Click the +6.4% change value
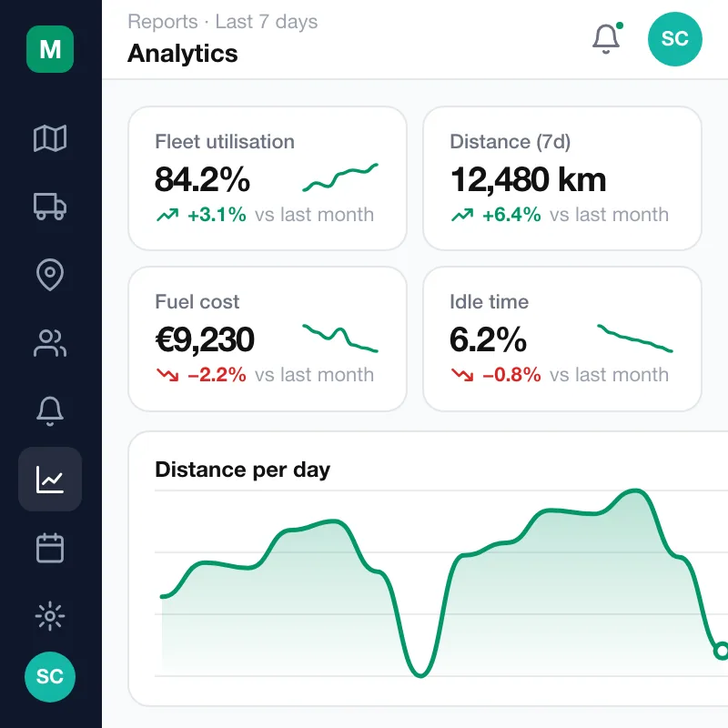728x728 pixels. point(511,215)
